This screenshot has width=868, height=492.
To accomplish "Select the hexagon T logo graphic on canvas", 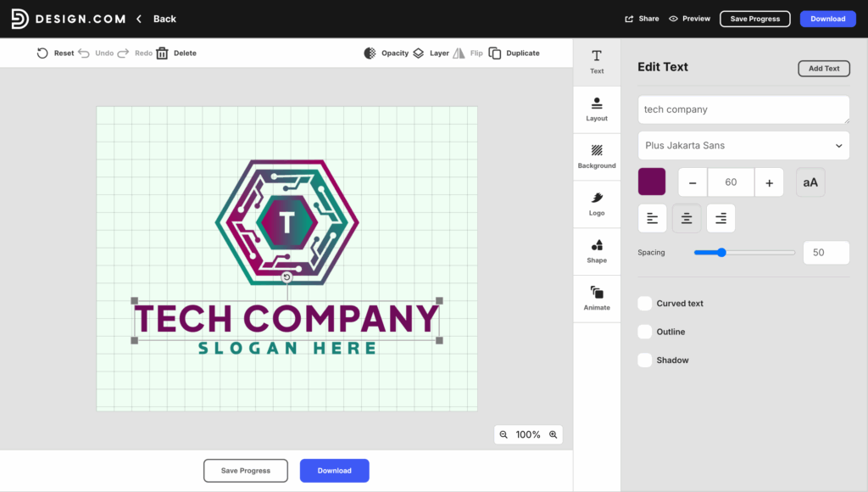I will pos(287,222).
